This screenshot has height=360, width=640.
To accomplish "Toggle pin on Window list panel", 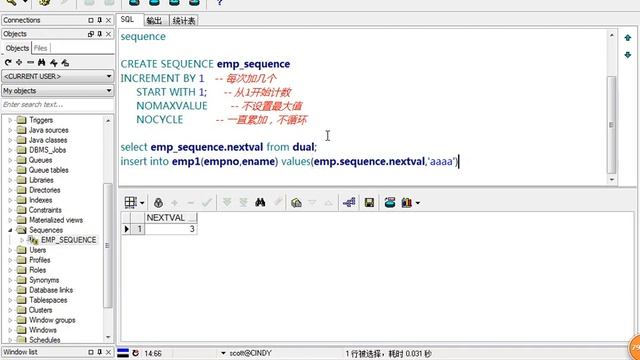I will click(100, 352).
